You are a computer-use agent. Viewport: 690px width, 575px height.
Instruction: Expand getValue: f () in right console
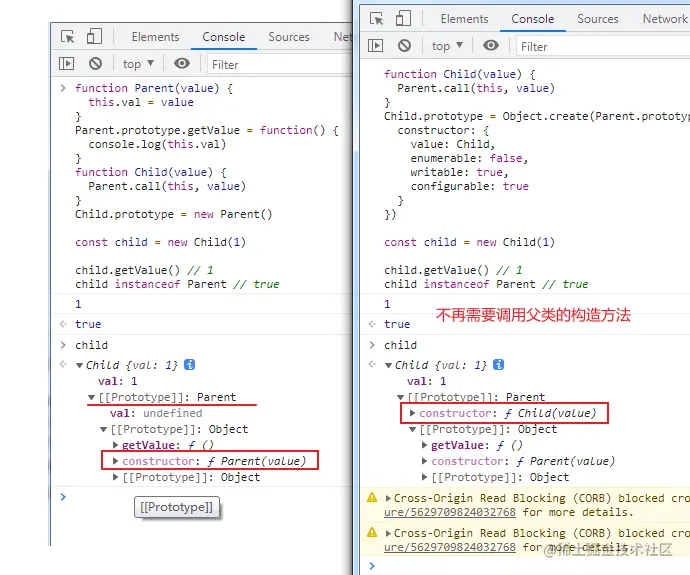[424, 445]
